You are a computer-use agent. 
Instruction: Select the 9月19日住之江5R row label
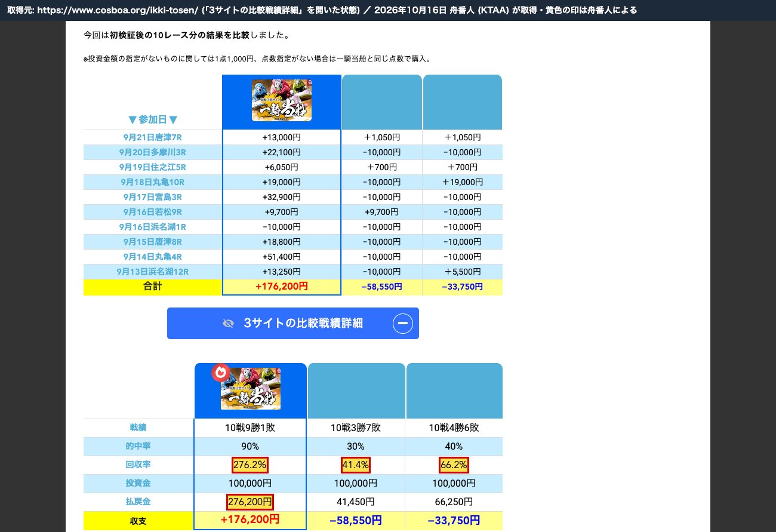pyautogui.click(x=153, y=167)
